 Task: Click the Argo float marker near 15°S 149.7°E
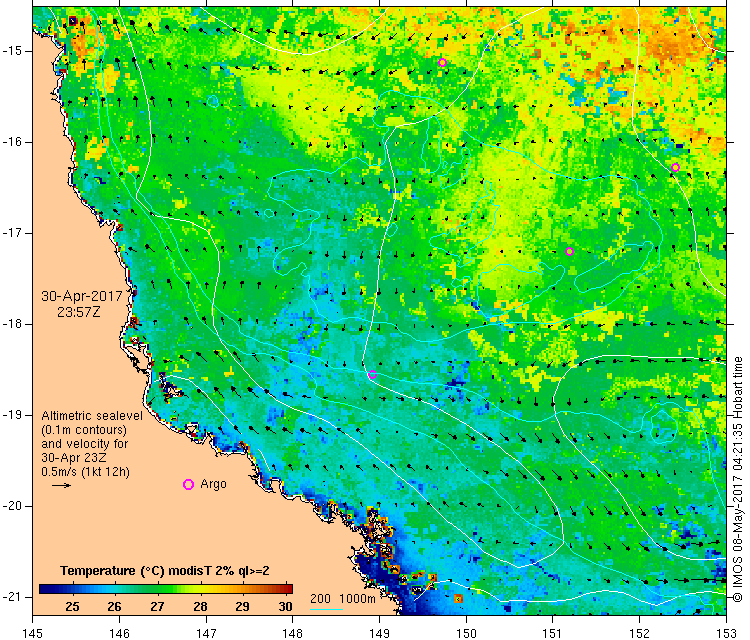pyautogui.click(x=442, y=62)
